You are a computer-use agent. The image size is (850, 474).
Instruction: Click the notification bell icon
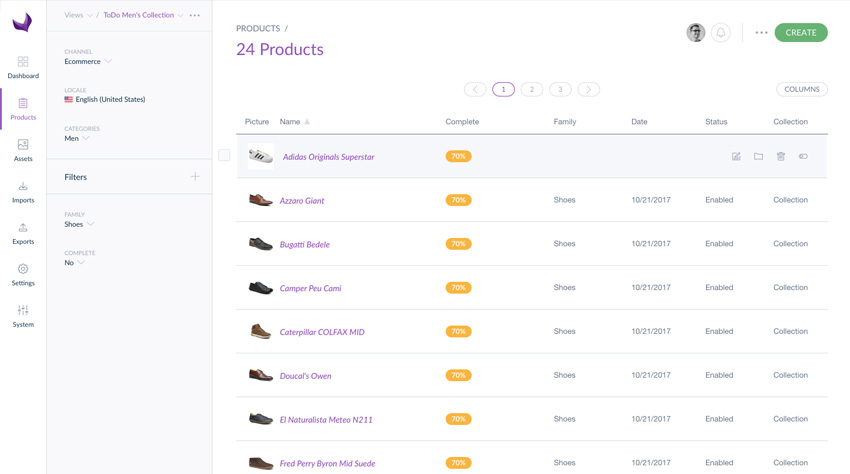pos(720,33)
